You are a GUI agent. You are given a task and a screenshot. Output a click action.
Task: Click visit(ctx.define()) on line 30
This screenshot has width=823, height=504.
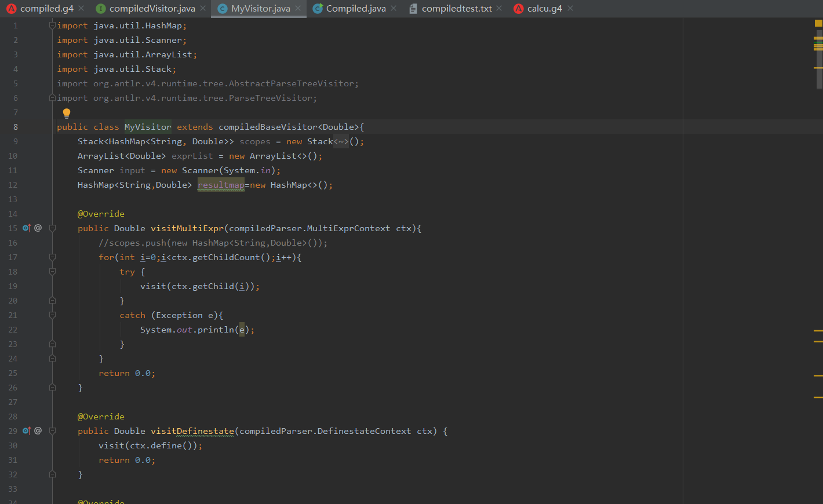coord(151,445)
